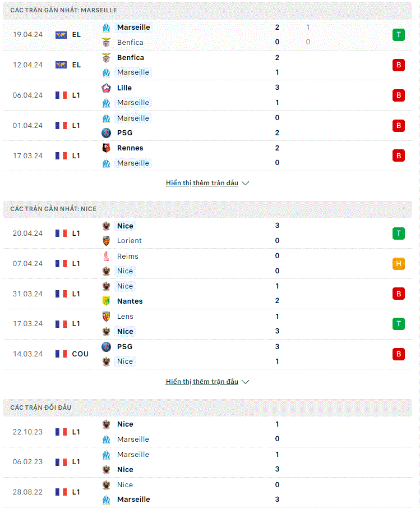Viewport: 420px width, 508px height.
Task: Click the Lens club crest
Action: click(106, 317)
